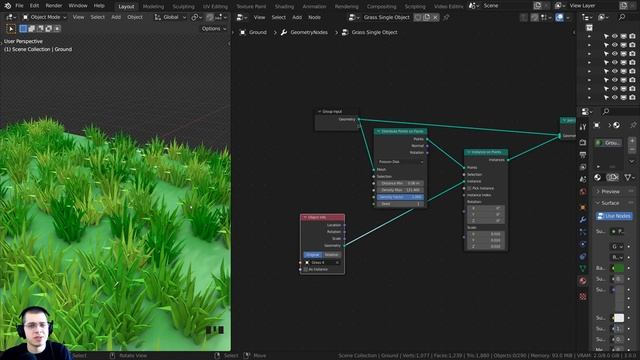Click the Grass Single Object name field
Screen dimensions: 640x360
[387, 17]
